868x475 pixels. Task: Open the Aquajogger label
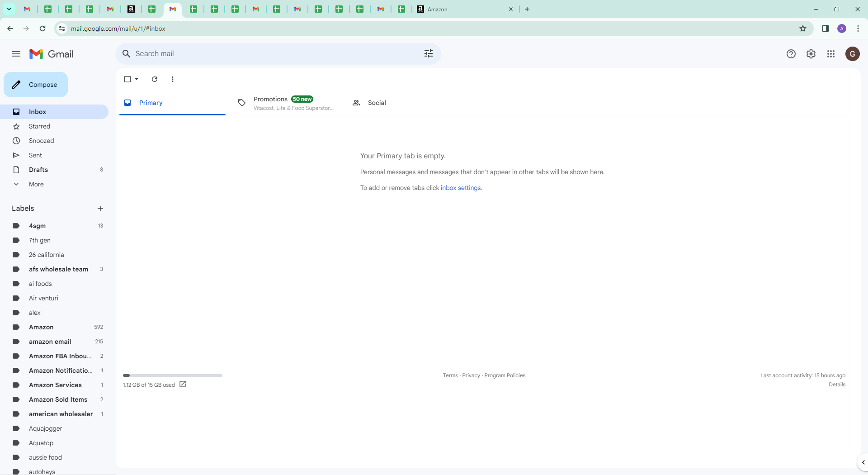(x=54, y=428)
